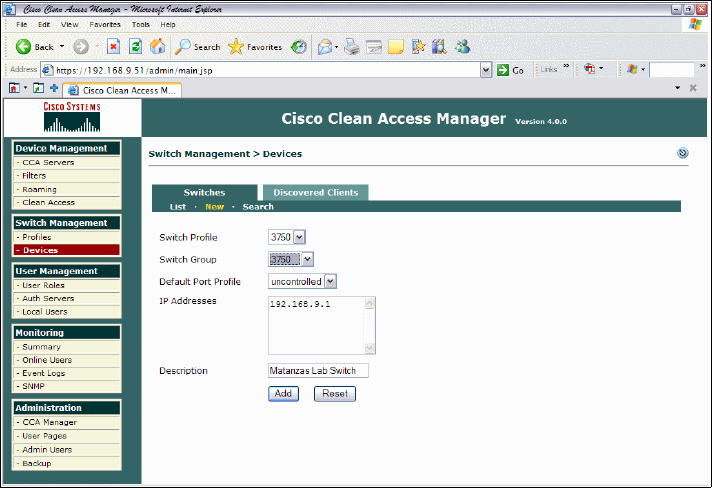Open the History icon in toolbar
712x488 pixels.
point(298,46)
